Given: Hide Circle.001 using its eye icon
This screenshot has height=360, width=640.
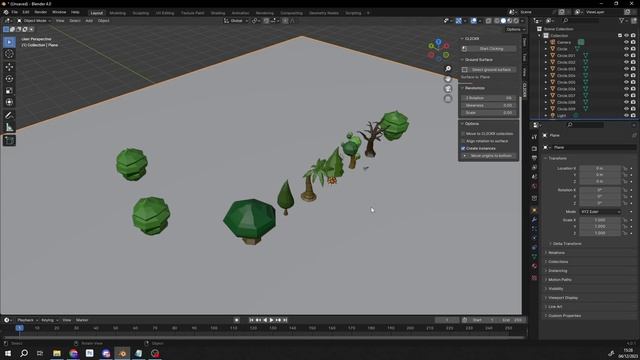Looking at the screenshot, I should [x=626, y=56].
